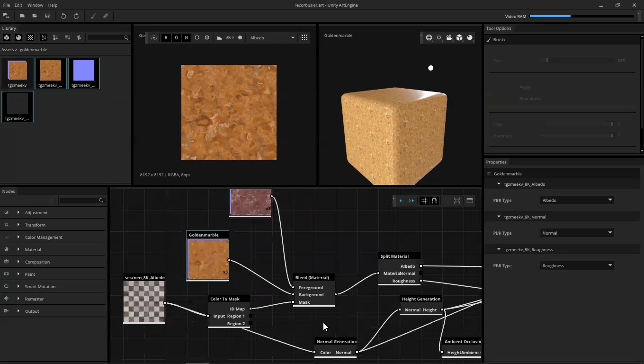Click the double-arrow run-all icon

(411, 200)
